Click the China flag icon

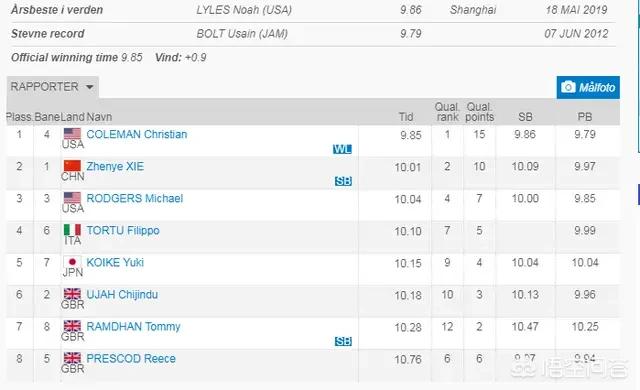pos(72,166)
